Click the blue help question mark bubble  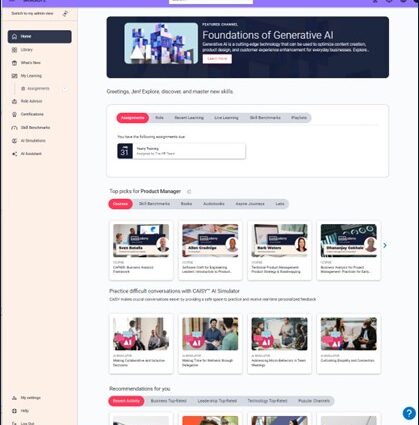[409, 413]
